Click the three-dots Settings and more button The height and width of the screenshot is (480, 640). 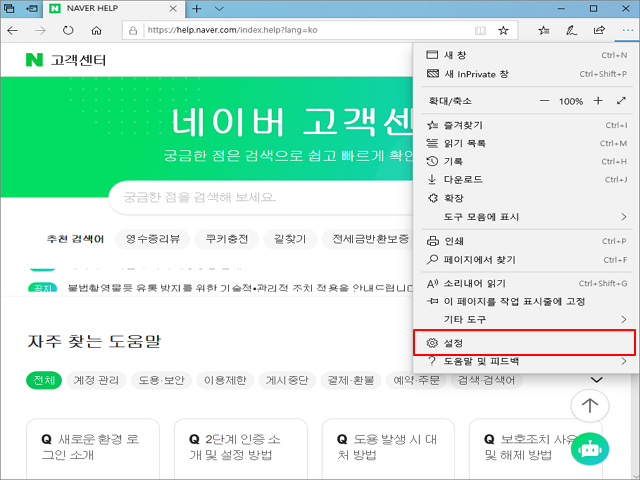627,30
